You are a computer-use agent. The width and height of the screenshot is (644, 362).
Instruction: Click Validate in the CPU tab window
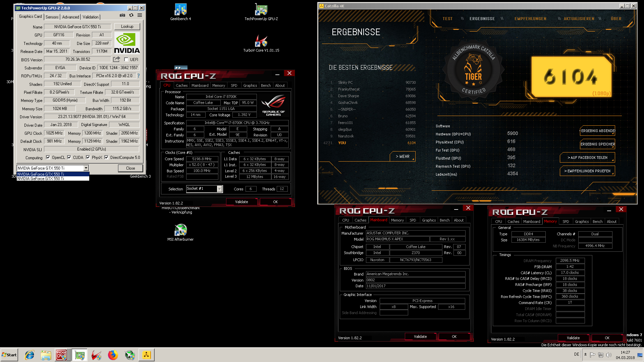[241, 202]
